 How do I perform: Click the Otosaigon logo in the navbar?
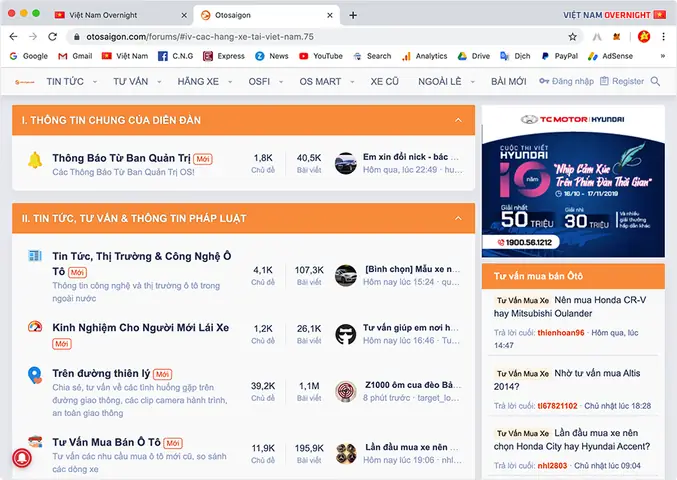click(24, 82)
